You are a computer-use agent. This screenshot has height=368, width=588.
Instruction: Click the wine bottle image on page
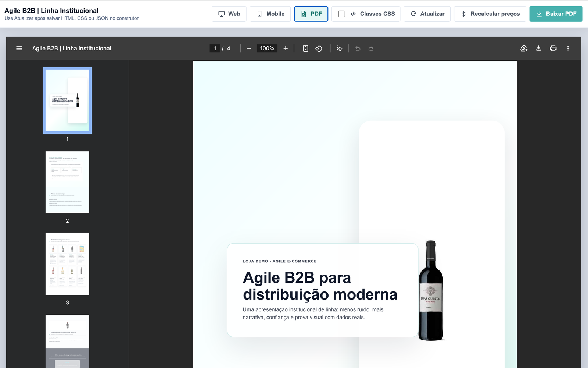coord(431,290)
